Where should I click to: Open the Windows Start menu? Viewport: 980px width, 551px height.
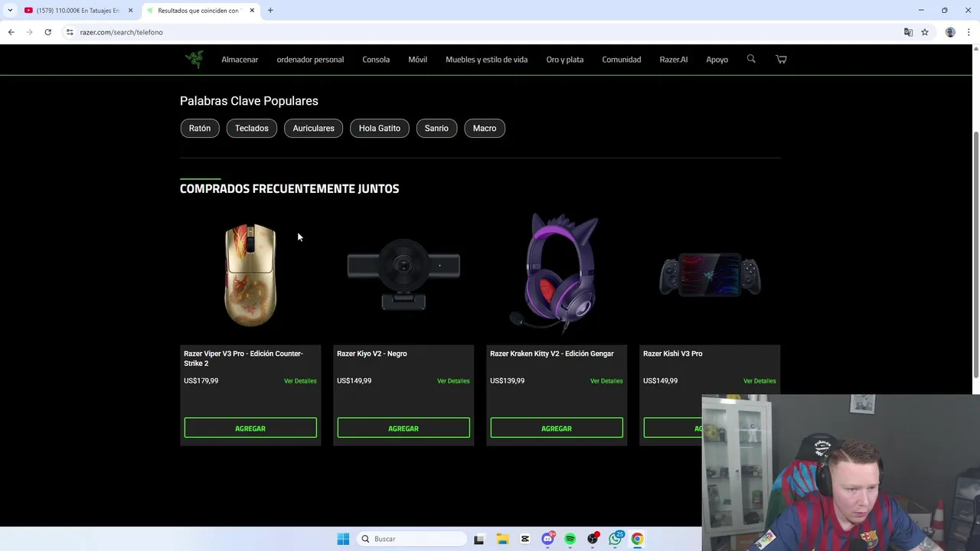point(343,539)
